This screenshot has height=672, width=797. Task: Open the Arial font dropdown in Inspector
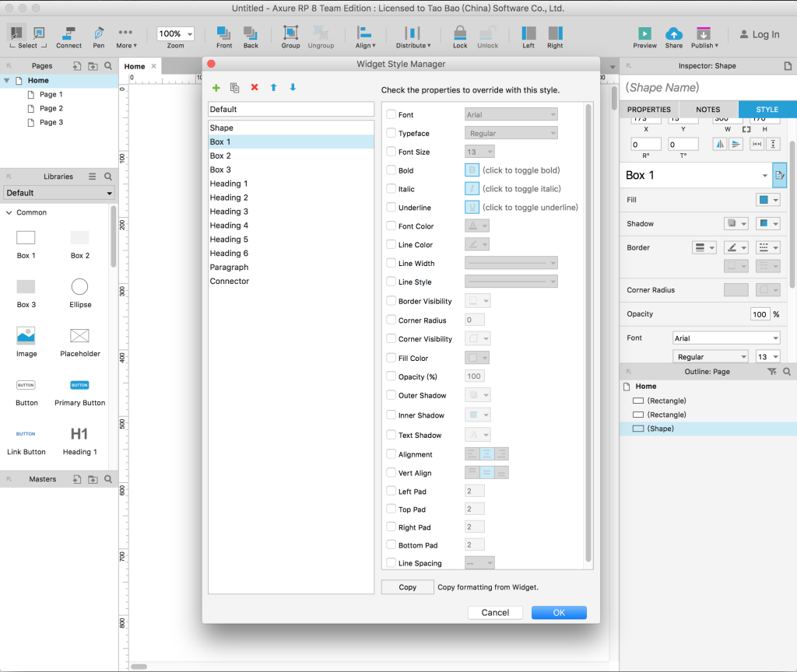726,338
